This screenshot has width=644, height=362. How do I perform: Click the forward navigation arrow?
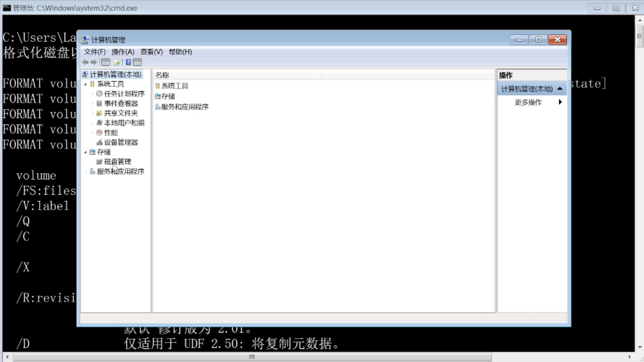[x=94, y=62]
